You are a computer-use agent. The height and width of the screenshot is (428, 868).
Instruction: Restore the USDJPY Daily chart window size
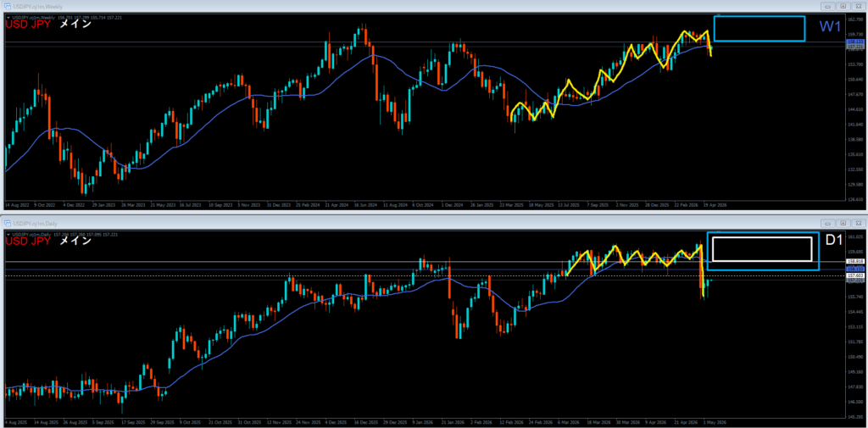click(843, 224)
